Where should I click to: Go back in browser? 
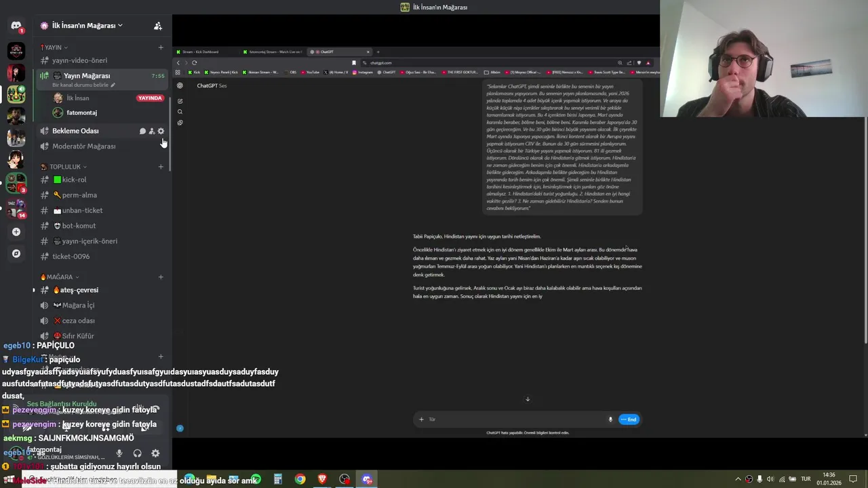click(x=178, y=63)
